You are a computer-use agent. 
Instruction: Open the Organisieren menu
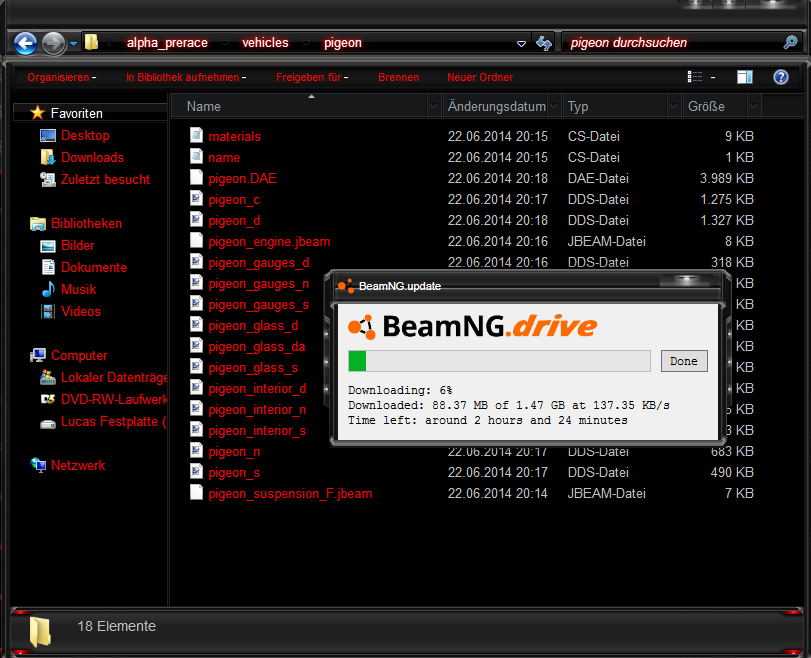62,77
